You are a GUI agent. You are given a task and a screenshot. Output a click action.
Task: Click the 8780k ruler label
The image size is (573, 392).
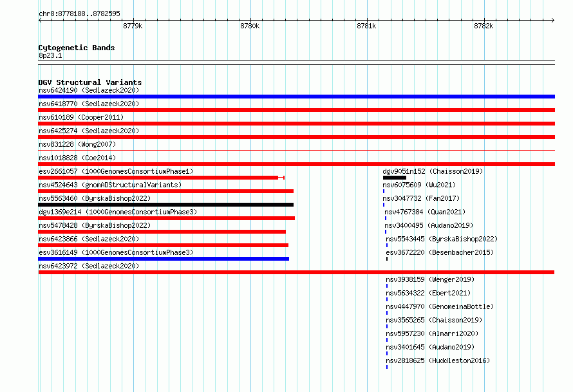(250, 26)
